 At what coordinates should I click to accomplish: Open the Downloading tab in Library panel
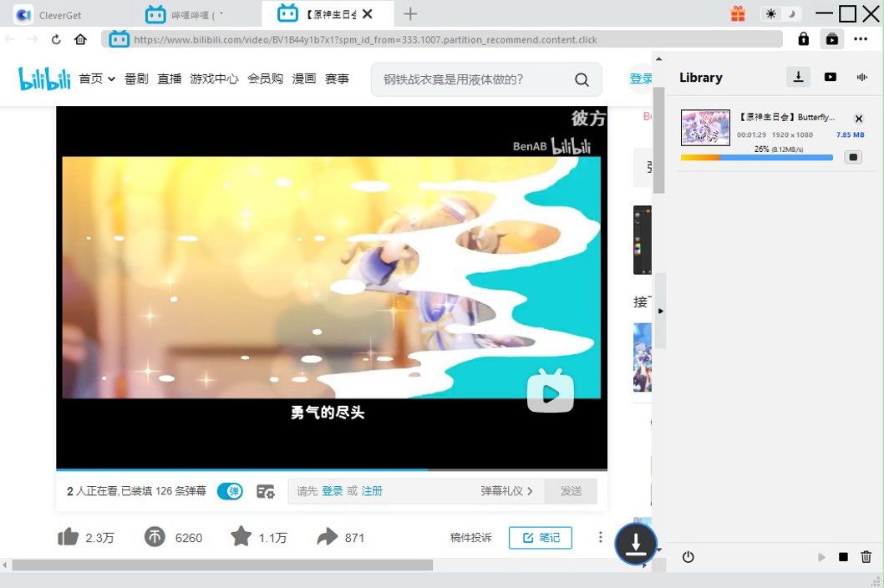click(798, 77)
